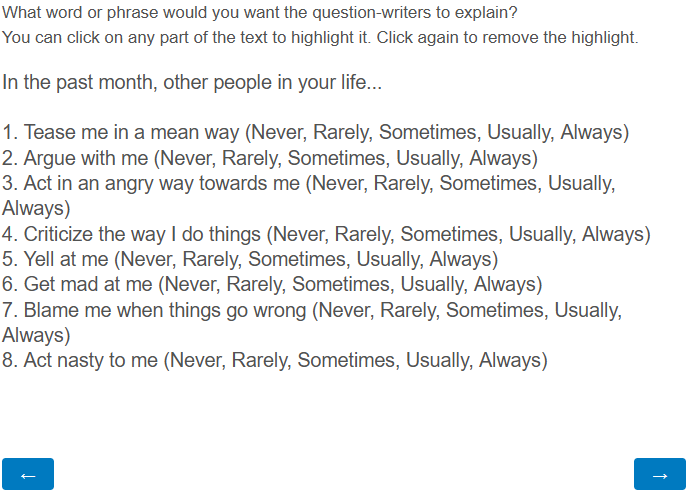Click the left arrow back button
Screen dimensions: 691x498
(28, 474)
